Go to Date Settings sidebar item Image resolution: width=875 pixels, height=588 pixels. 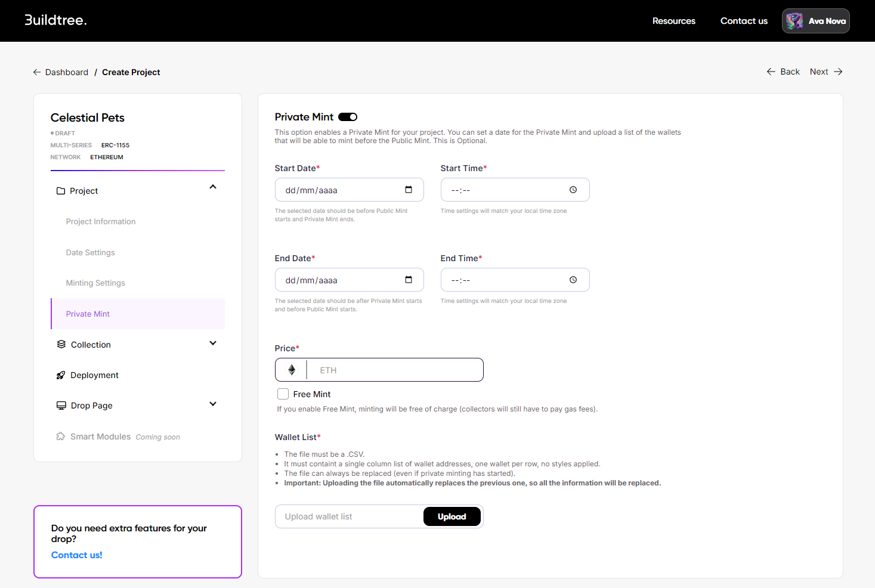[91, 253]
